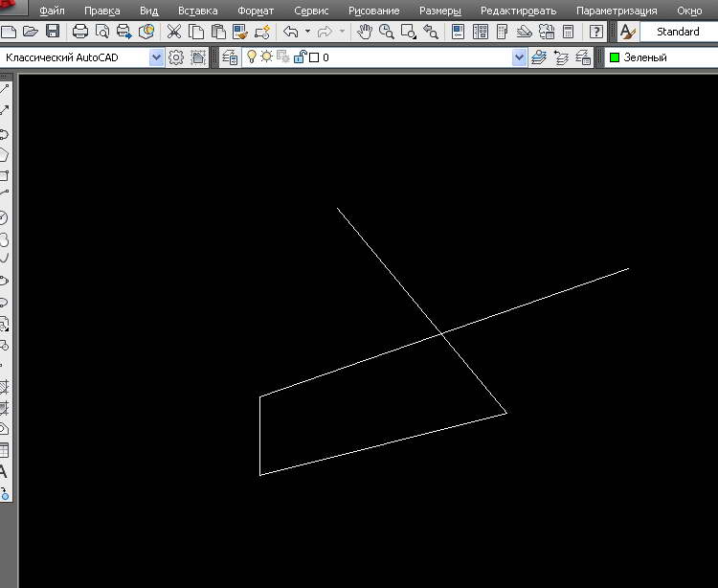Toggle the lock on layer 0
The height and width of the screenshot is (588, 718).
[300, 57]
